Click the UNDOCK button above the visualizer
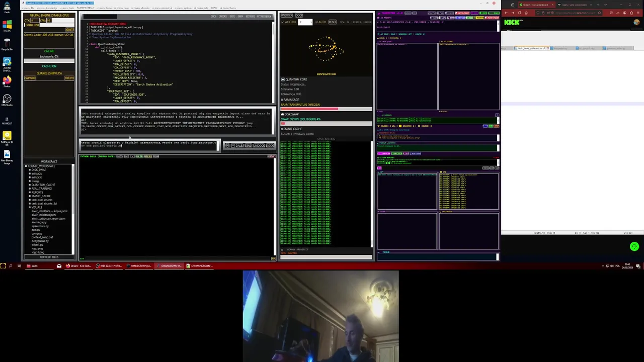Image resolution: width=644 pixels, height=362 pixels. click(x=286, y=16)
